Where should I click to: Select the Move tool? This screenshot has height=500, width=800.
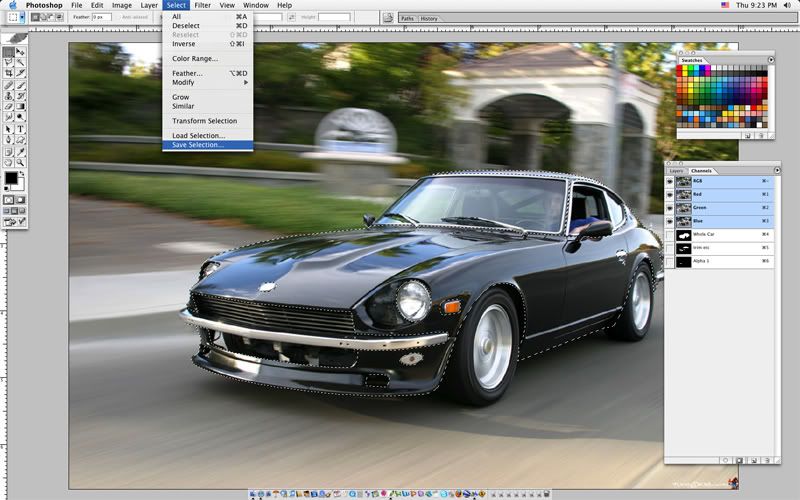point(22,52)
